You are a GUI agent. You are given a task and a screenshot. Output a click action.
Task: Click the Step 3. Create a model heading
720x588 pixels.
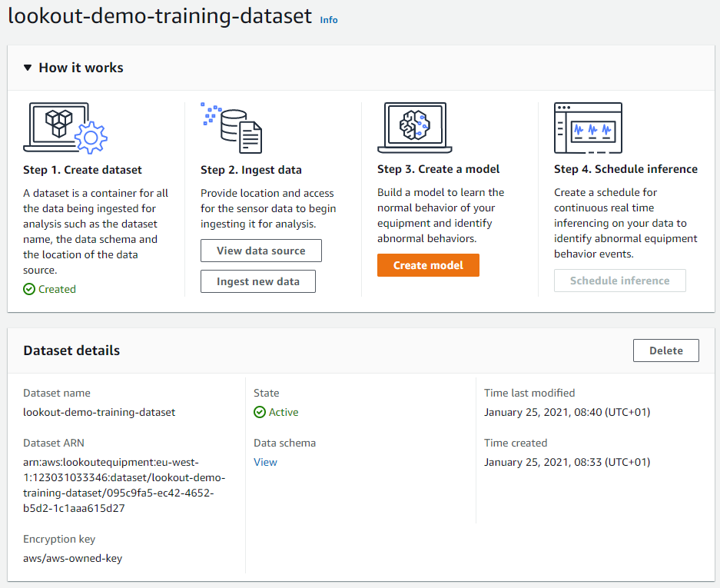pos(439,169)
